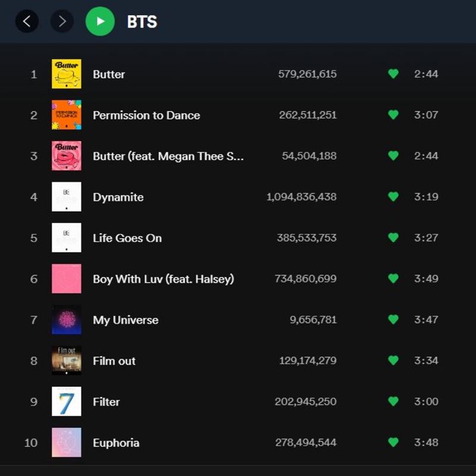Select the Butter feat. Megan Thee Stallion track
476x476 pixels.
[x=168, y=156]
